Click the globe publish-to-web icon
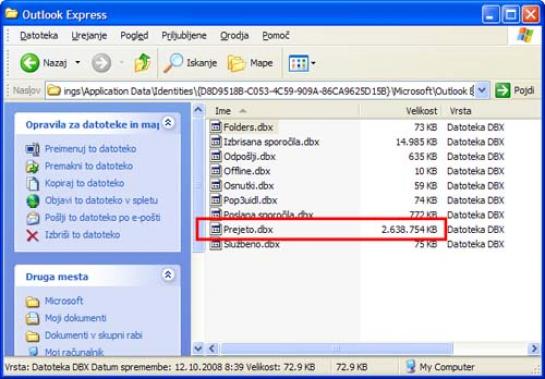 pos(33,201)
